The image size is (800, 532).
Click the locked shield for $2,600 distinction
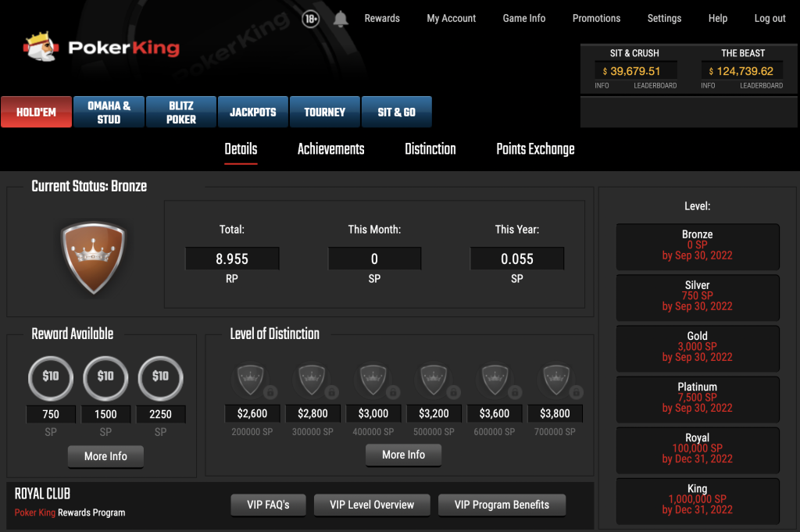tap(252, 380)
